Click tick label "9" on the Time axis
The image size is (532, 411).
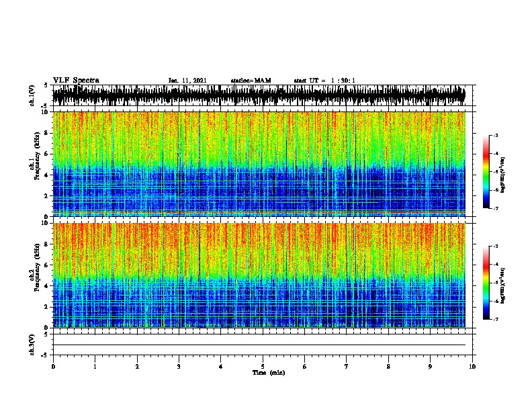point(430,367)
